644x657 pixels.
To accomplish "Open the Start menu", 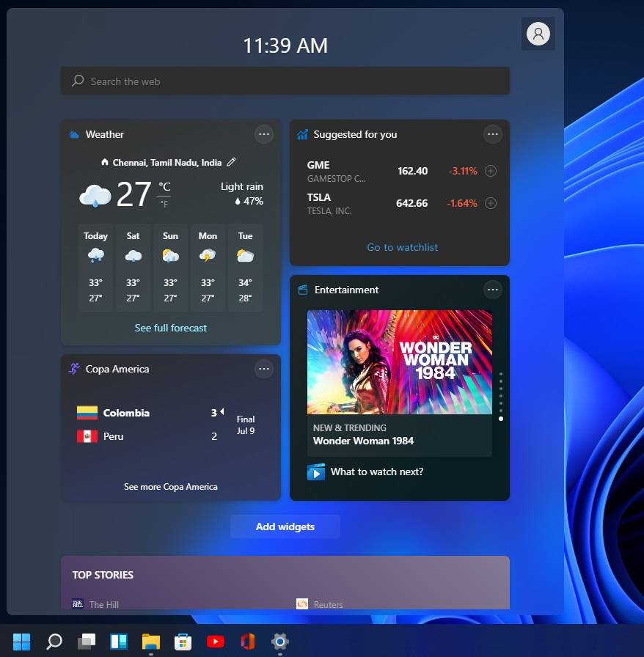I will 20,641.
